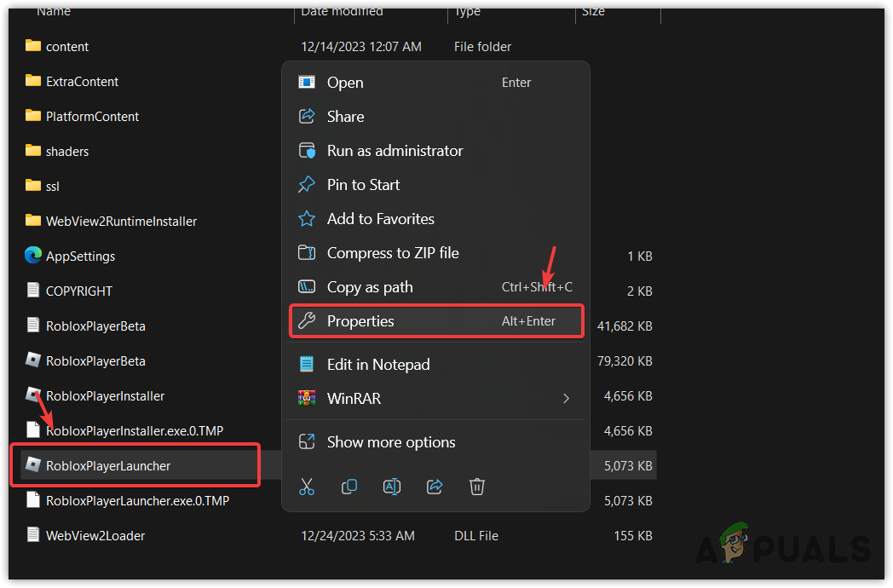Select the WebView2Loader file
This screenshot has width=893, height=588.
(85, 535)
